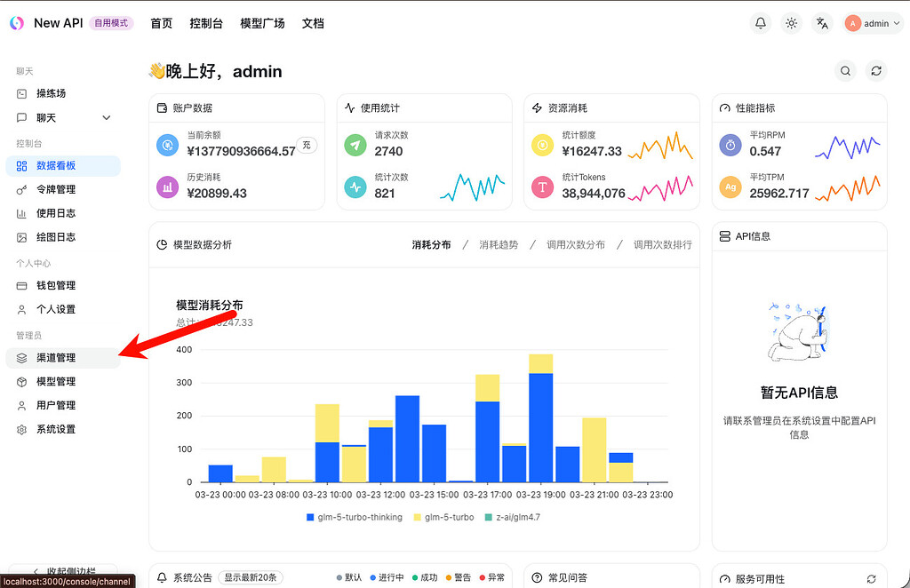910x588 pixels.
Task: Click the 账户数据 wallet icon
Action: (x=162, y=107)
